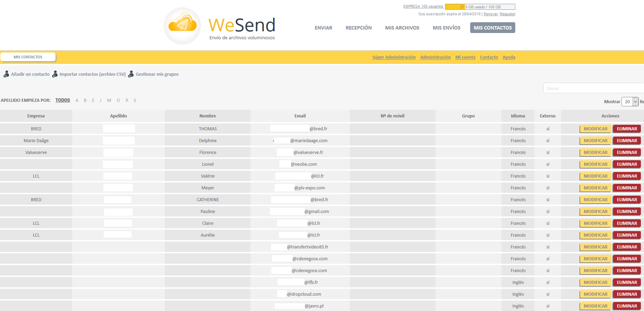Screen dimensions: 644x311
Task: Filter contacts by letter M
Action: (x=109, y=100)
